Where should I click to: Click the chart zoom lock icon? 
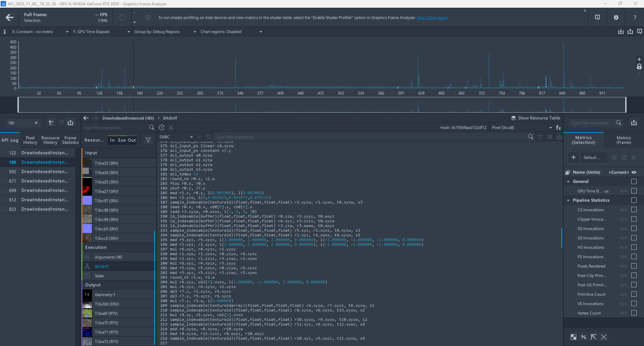pyautogui.click(x=639, y=67)
